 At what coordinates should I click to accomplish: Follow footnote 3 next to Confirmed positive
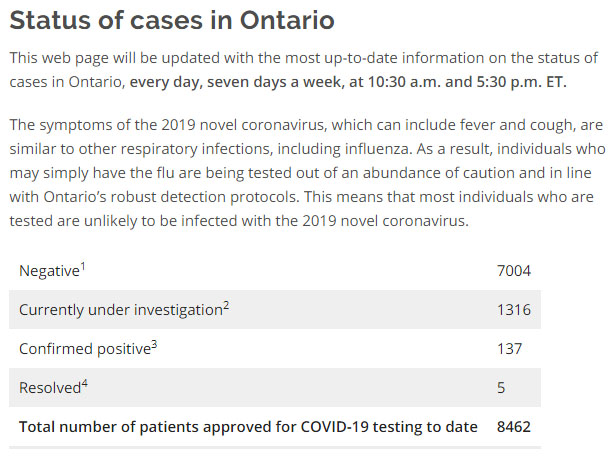(x=155, y=343)
